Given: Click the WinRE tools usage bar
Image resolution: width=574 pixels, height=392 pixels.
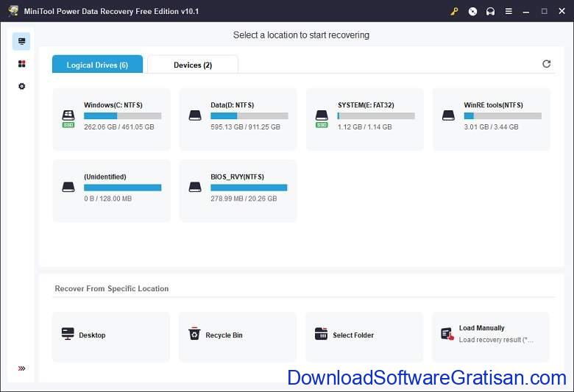Looking at the screenshot, I should click(x=503, y=116).
